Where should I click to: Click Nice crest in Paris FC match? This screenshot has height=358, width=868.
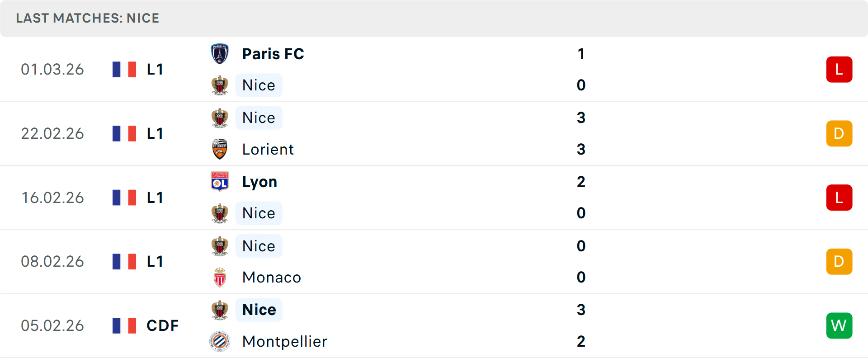coord(220,85)
